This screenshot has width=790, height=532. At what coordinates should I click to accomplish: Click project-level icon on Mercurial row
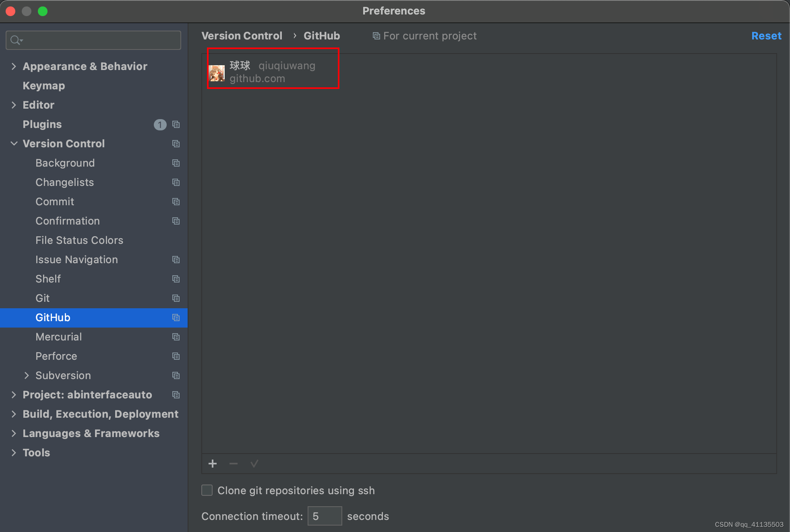coord(176,337)
